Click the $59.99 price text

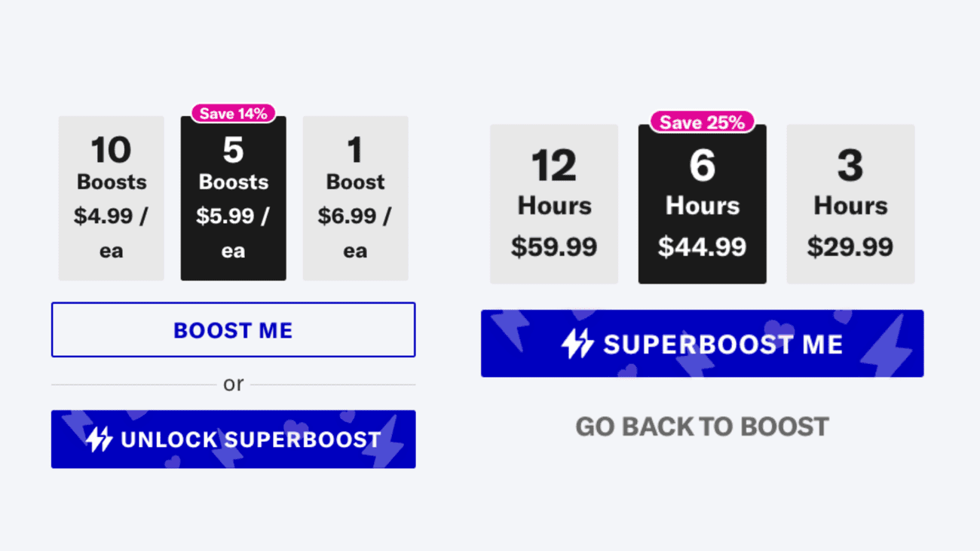554,246
